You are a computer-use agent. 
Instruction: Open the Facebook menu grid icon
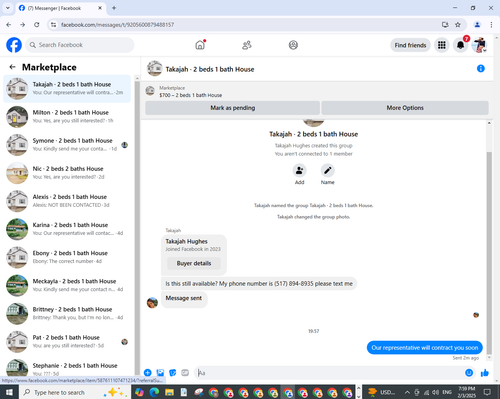442,45
